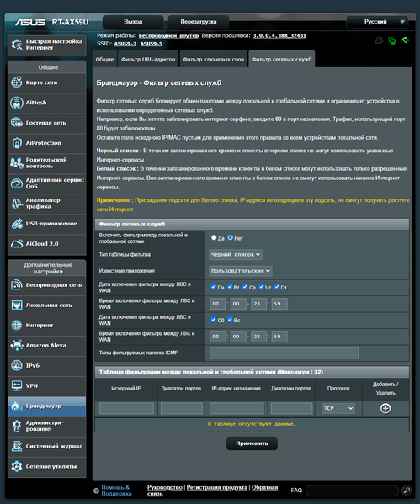Open the Черный список filter type dropdown
The image size is (420, 504).
point(236,254)
